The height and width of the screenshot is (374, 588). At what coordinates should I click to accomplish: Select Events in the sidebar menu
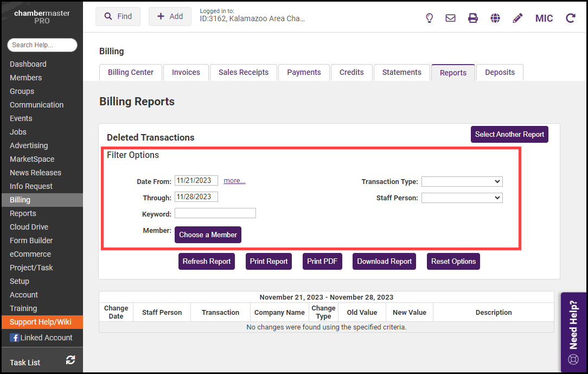click(21, 118)
